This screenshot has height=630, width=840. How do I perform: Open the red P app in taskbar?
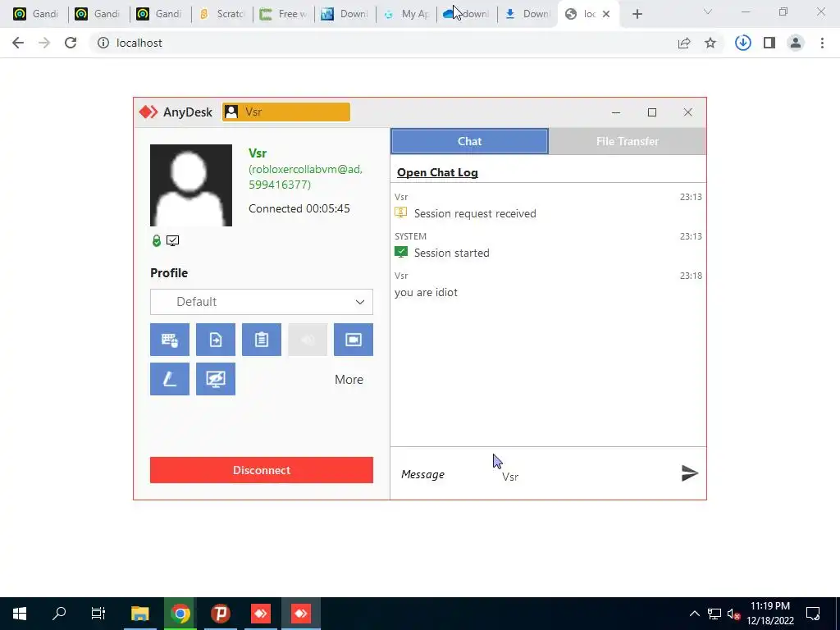tap(220, 614)
